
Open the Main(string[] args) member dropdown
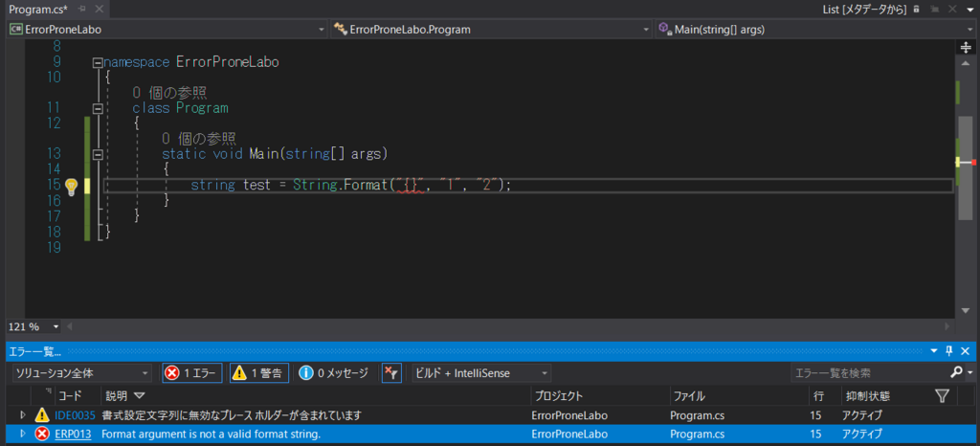[x=815, y=30]
